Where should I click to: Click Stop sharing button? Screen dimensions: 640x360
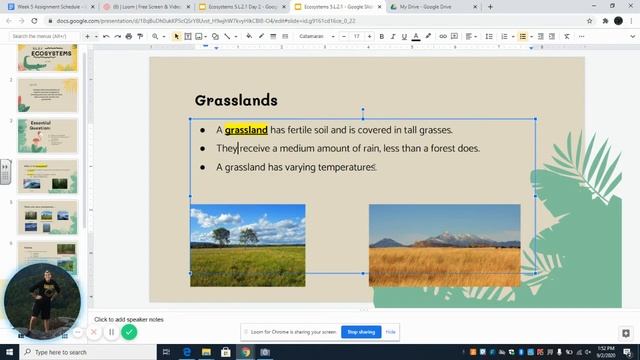(x=361, y=332)
